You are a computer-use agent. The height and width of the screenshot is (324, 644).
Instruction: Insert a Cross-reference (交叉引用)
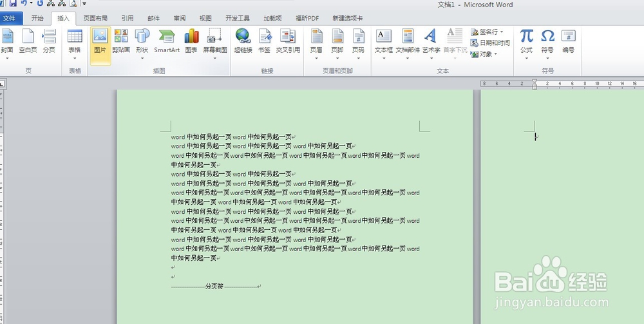(x=288, y=41)
